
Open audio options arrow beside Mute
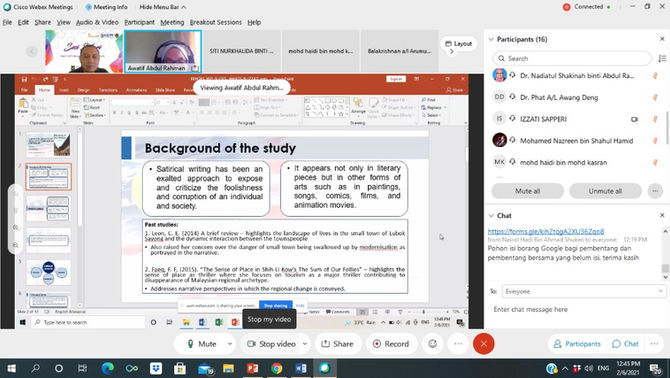pyautogui.click(x=230, y=344)
